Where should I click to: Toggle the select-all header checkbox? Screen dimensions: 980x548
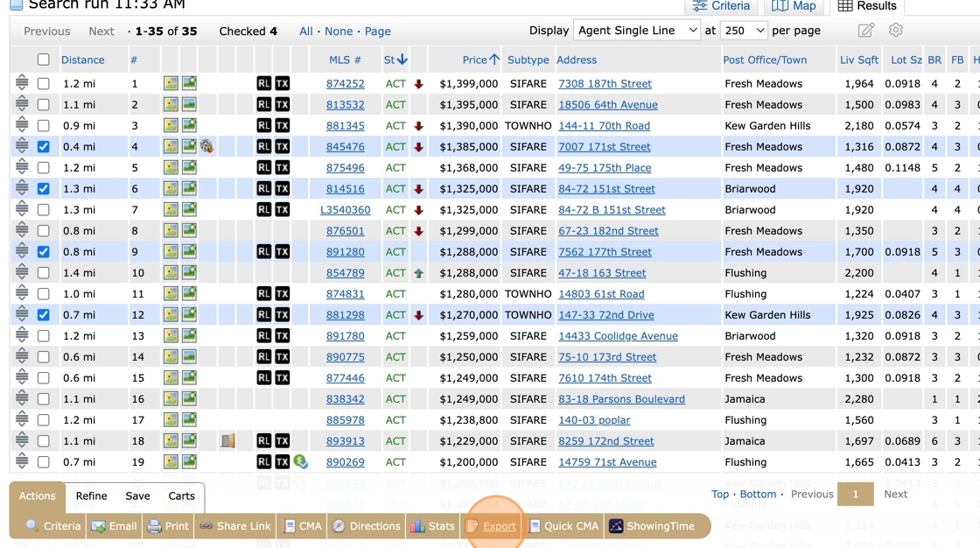[43, 60]
